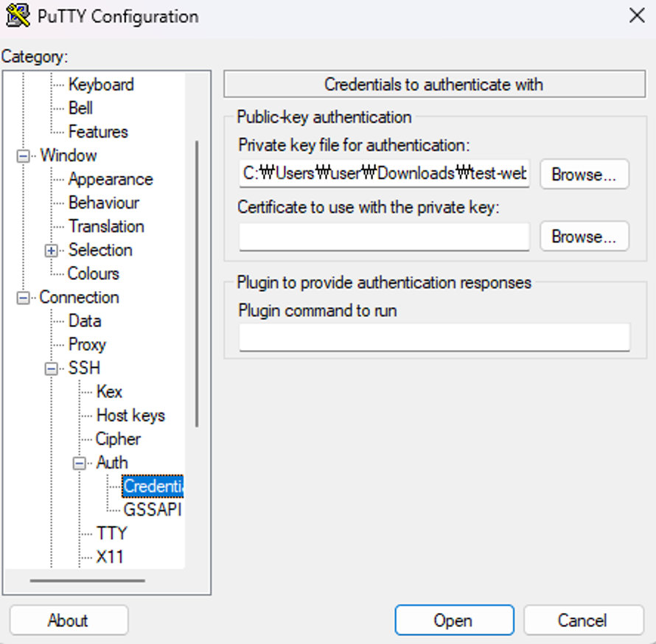
Task: Select Features in the category tree
Action: click(98, 132)
